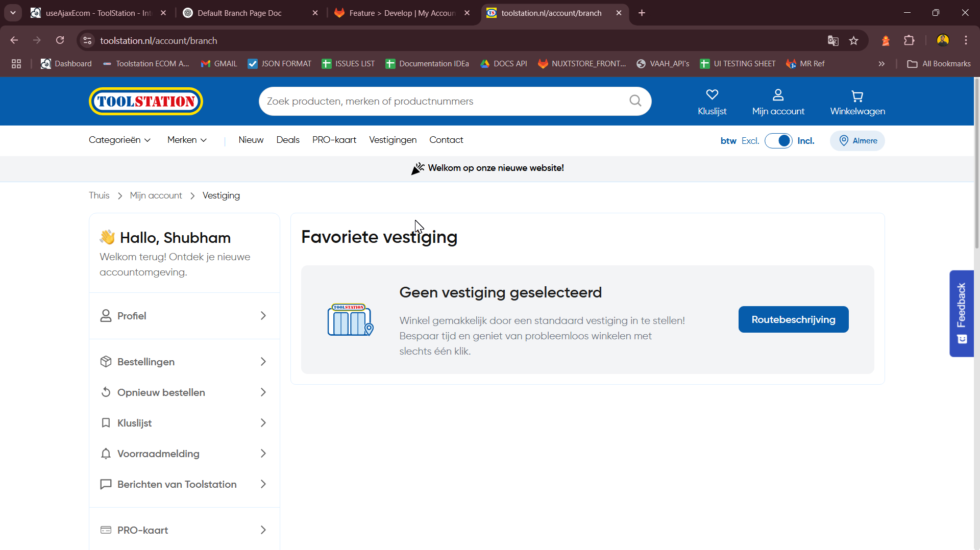980x550 pixels.
Task: Expand the Merken dropdown
Action: coord(187,140)
